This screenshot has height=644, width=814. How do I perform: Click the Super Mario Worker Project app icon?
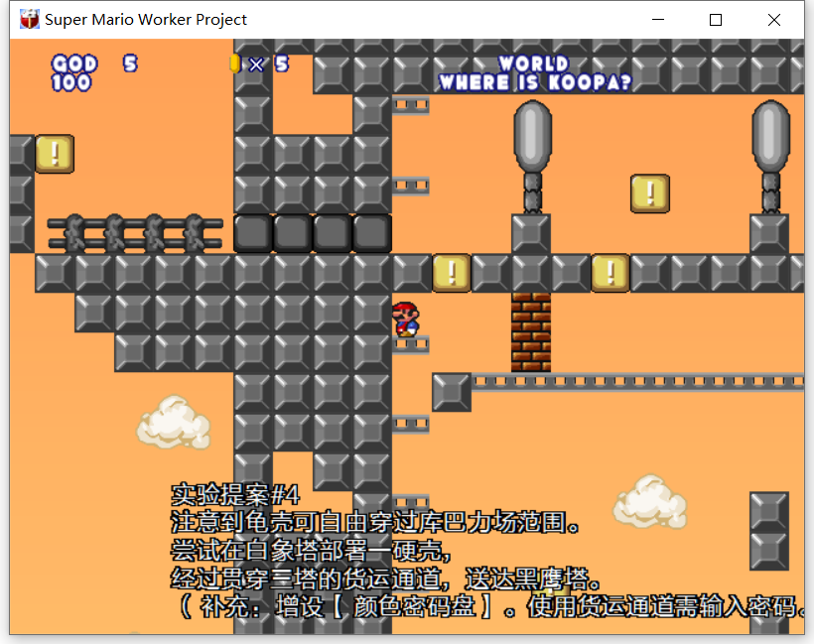pos(29,20)
